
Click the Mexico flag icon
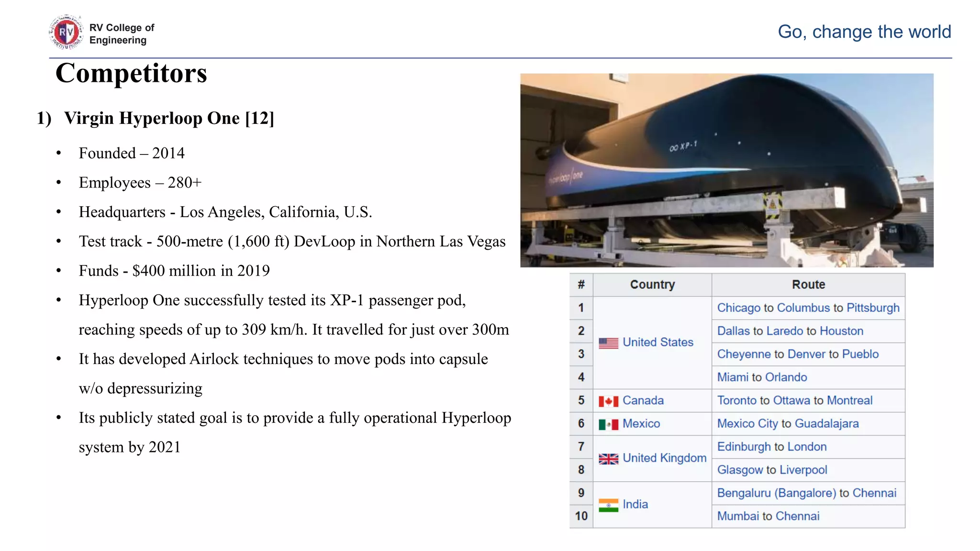pyautogui.click(x=608, y=424)
